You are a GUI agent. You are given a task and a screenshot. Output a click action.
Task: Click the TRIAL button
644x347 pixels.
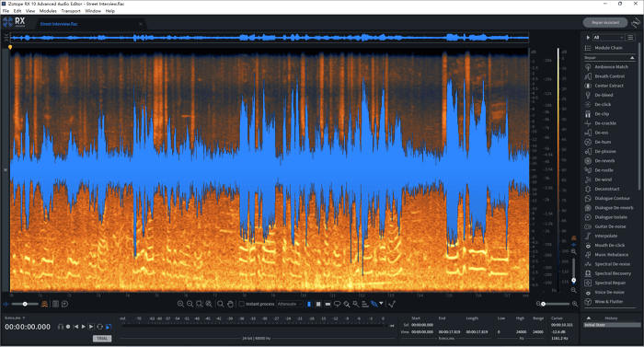click(x=102, y=339)
